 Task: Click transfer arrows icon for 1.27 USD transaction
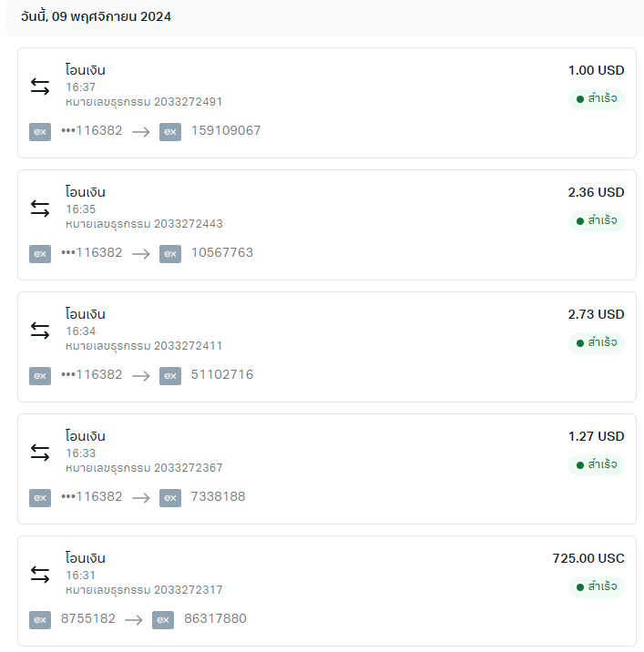coord(40,453)
